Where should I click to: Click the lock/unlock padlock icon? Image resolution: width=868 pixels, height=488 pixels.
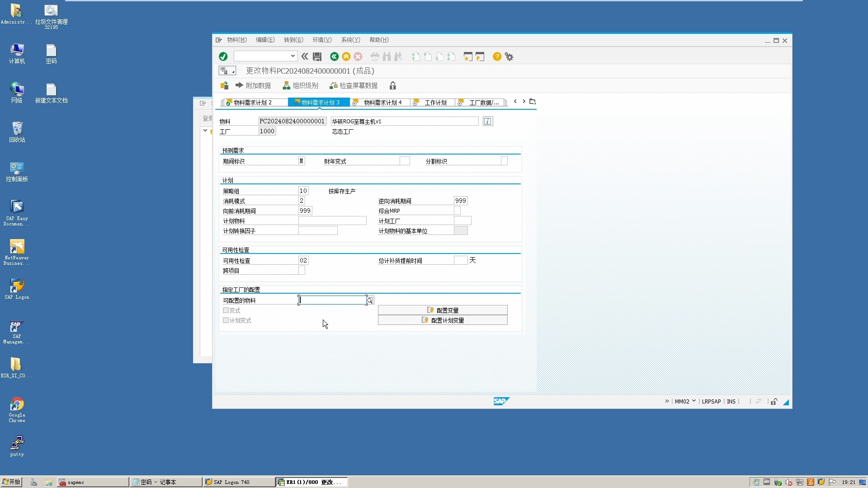(393, 85)
